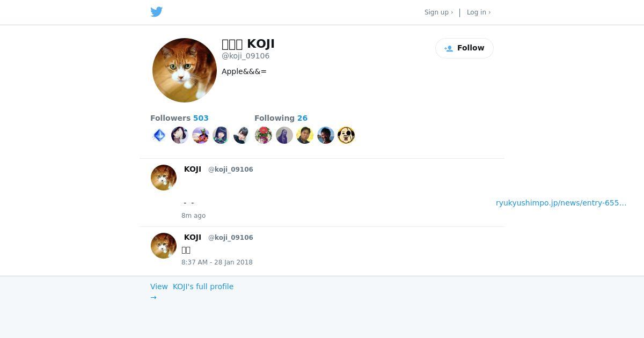Open the 28 Jan 2018 tweet timestamp
This screenshot has width=644, height=338.
click(x=217, y=262)
